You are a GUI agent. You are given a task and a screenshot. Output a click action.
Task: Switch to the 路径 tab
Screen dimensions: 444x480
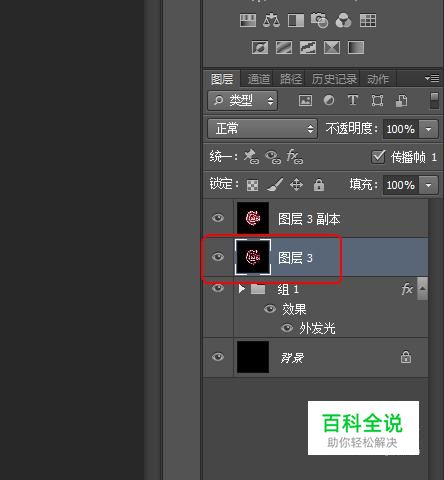coord(291,79)
